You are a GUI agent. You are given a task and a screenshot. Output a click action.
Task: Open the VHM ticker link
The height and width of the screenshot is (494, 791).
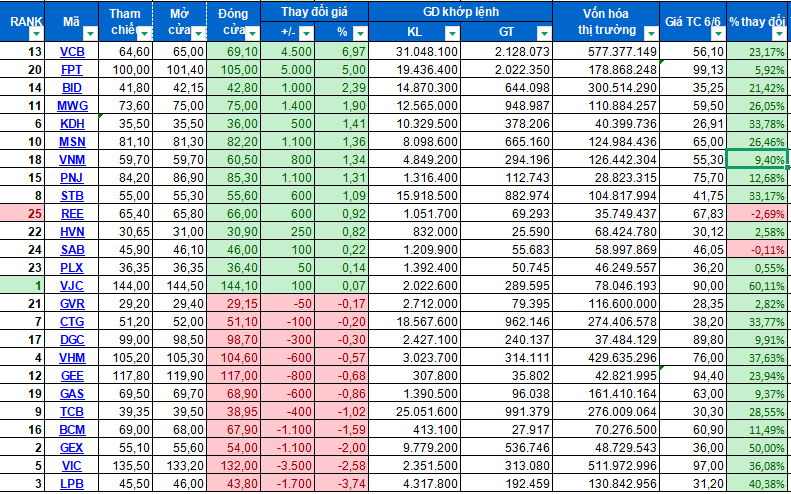pyautogui.click(x=72, y=358)
